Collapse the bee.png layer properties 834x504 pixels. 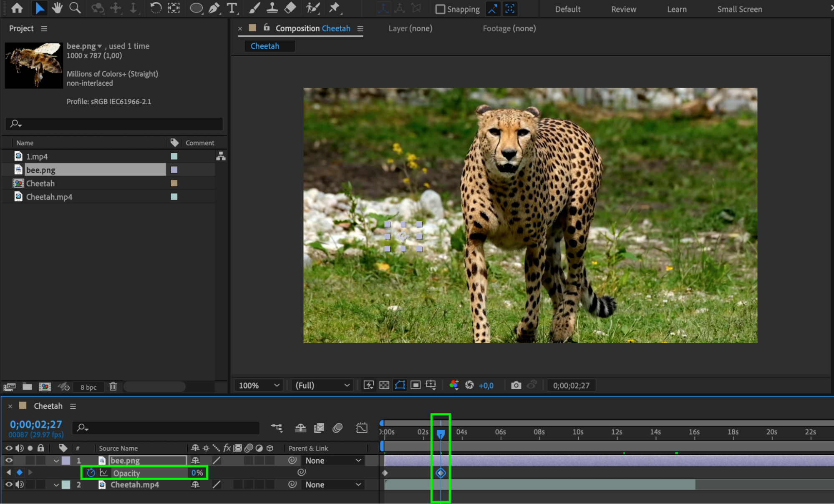pos(56,461)
